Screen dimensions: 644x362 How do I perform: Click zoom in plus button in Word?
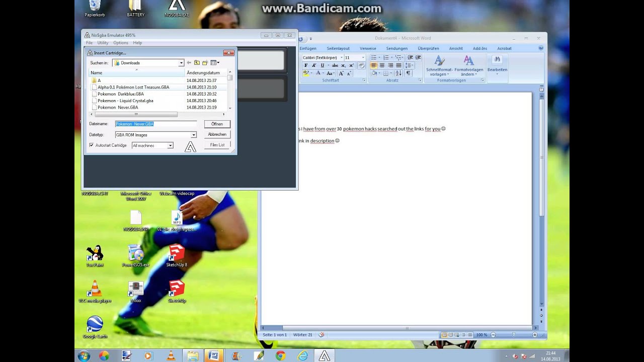[x=534, y=335]
